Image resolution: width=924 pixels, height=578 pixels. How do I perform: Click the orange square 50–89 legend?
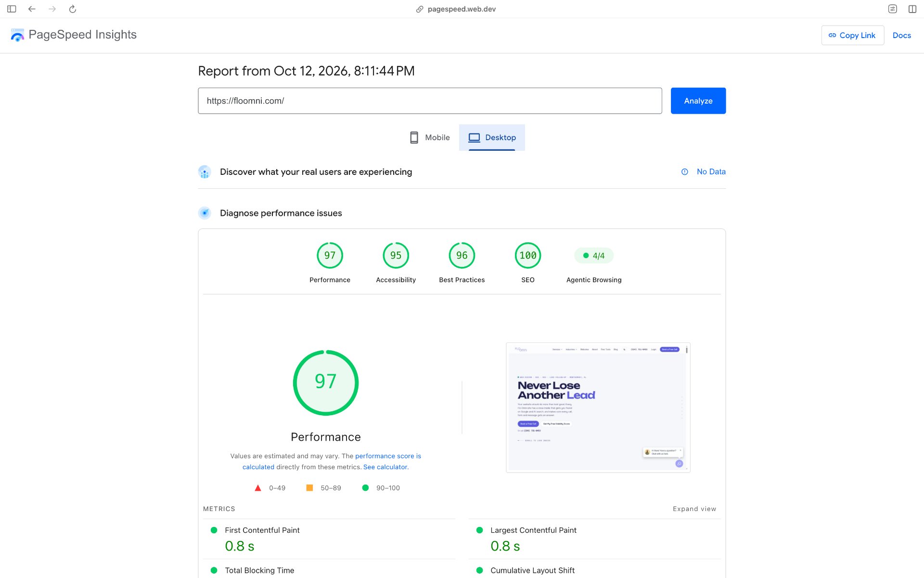(323, 488)
